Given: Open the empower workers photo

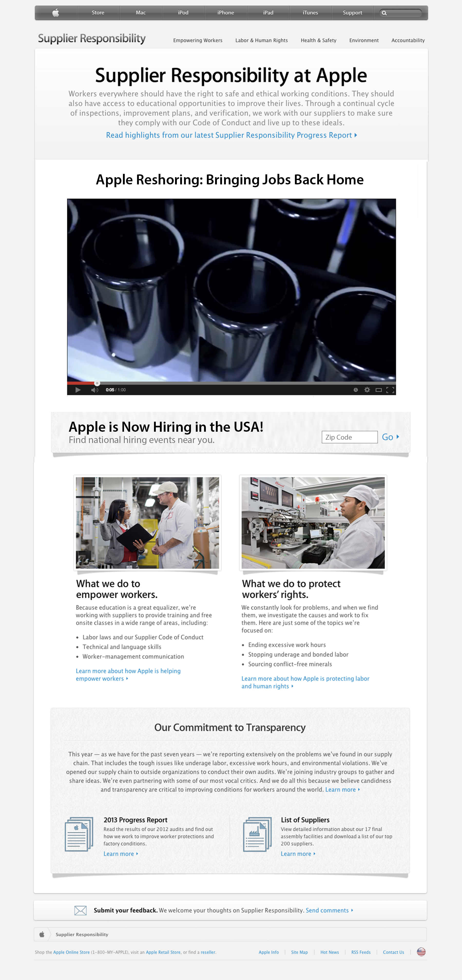Looking at the screenshot, I should click(x=148, y=523).
